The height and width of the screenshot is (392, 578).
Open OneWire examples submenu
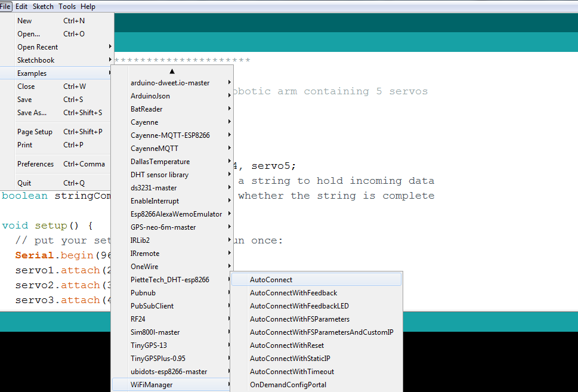click(x=172, y=267)
